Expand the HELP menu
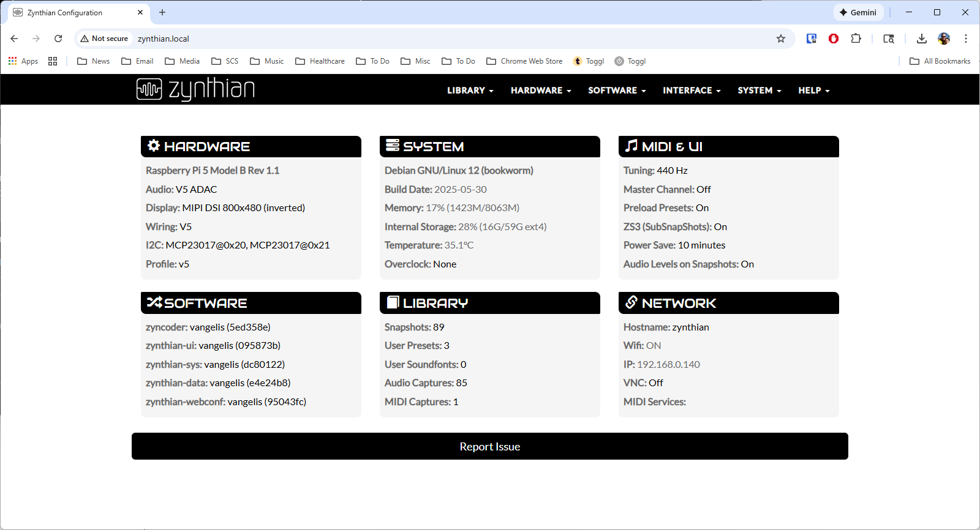 [813, 91]
